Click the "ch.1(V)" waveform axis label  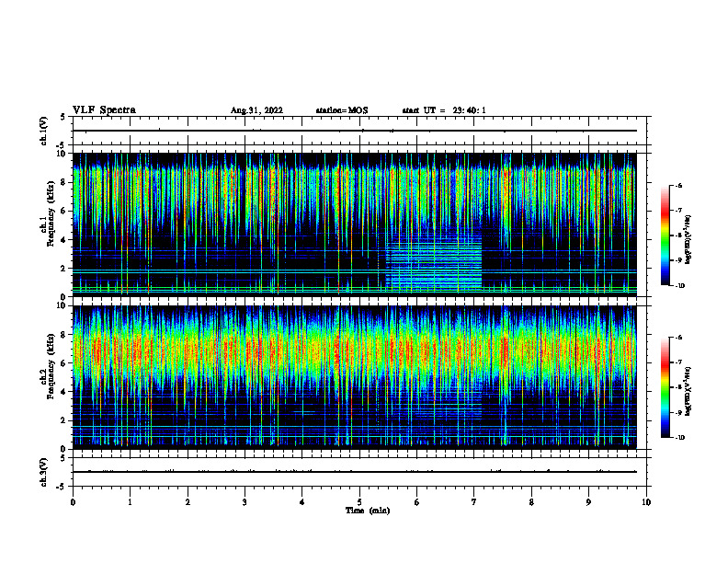pyautogui.click(x=43, y=131)
